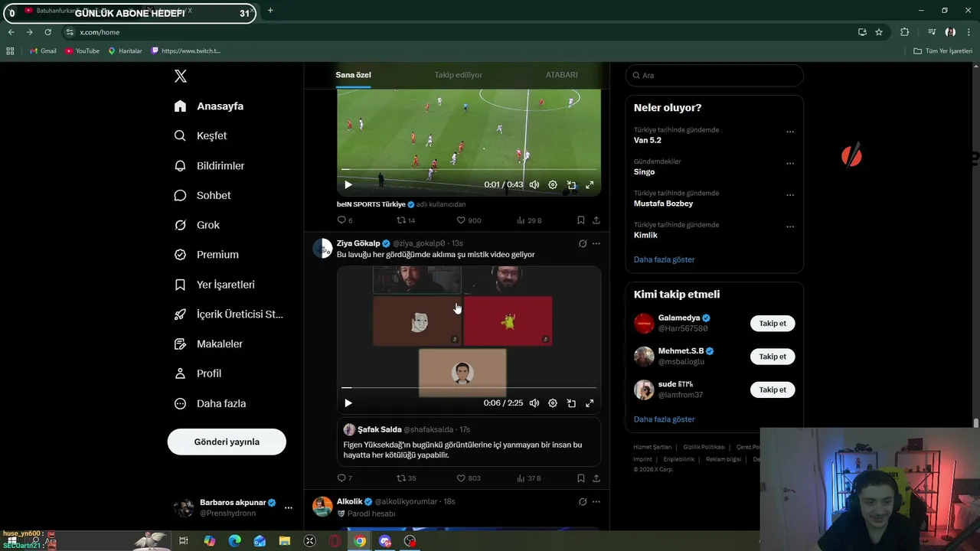
Task: Bookmark Ziya Gökalp post
Action: (581, 478)
